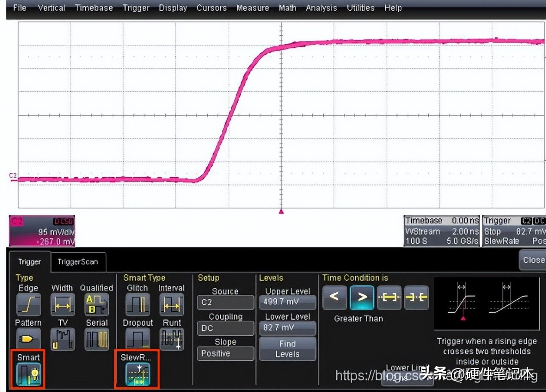This screenshot has width=546, height=392.
Task: Set time condition to Less Than
Action: (334, 297)
